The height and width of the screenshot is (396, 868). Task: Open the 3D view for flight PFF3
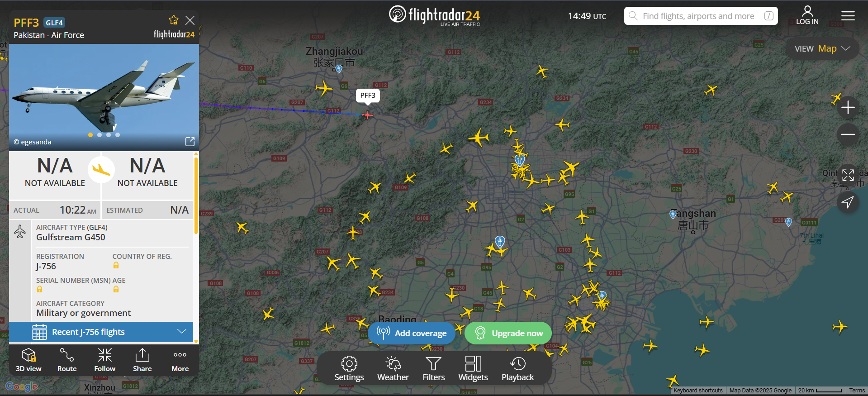coord(28,360)
